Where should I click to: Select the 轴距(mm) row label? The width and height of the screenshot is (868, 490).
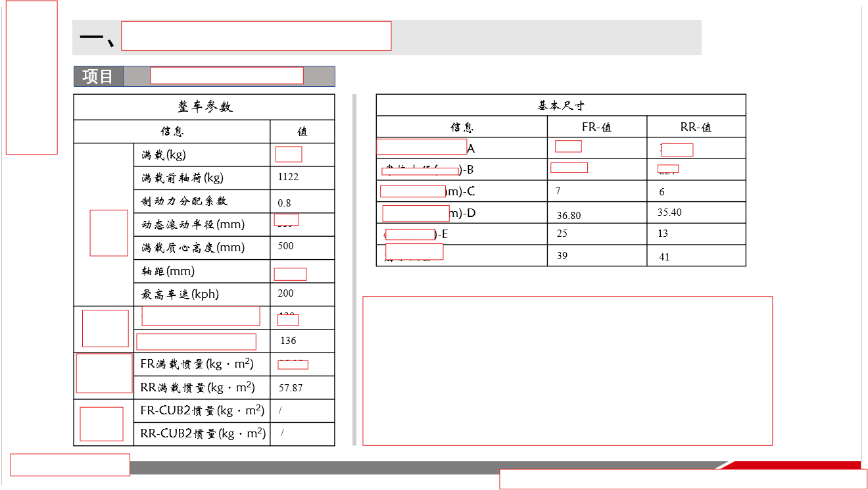pyautogui.click(x=168, y=271)
